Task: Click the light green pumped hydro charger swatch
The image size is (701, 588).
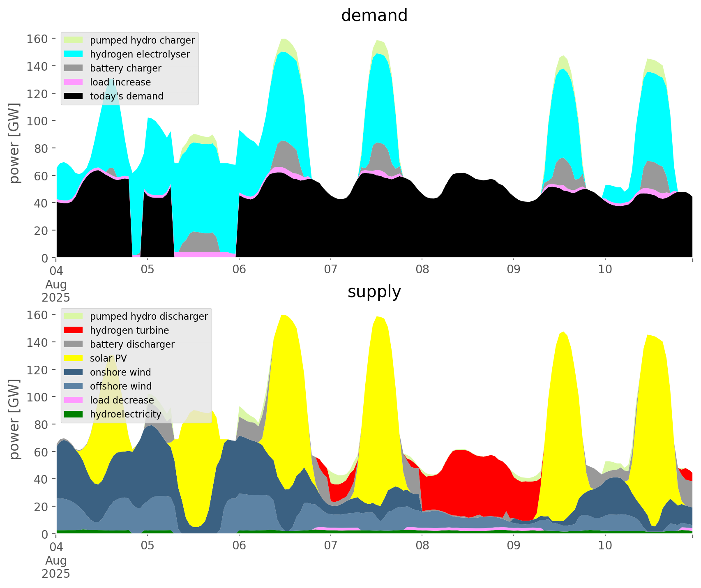Action: [74, 40]
